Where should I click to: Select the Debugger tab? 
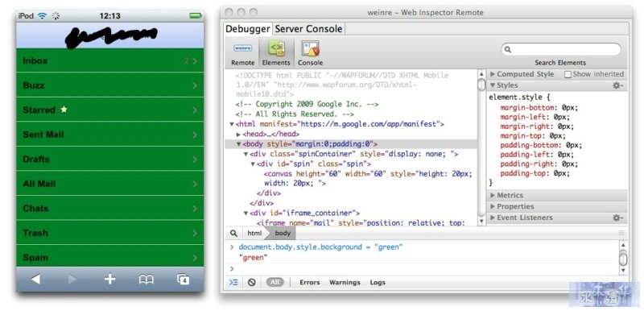[x=248, y=29]
